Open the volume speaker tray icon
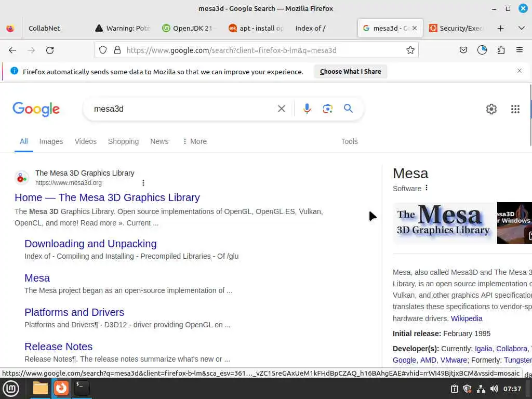The height and width of the screenshot is (399, 532). pos(494,389)
